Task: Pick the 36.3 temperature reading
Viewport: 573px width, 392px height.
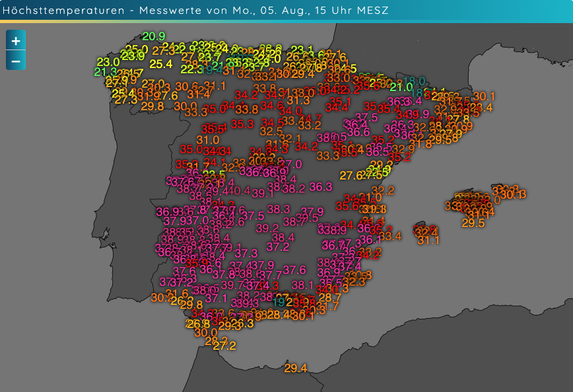Action: coord(320,187)
